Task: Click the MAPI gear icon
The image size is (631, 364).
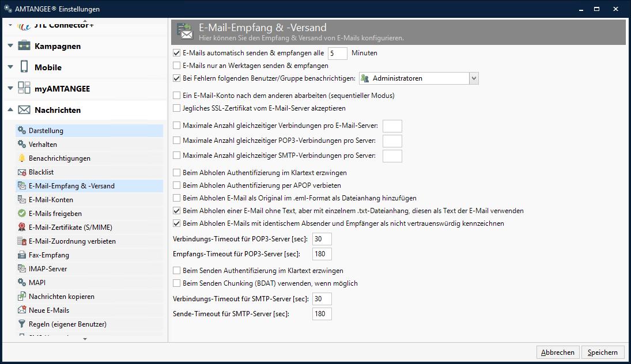Action: click(x=22, y=282)
